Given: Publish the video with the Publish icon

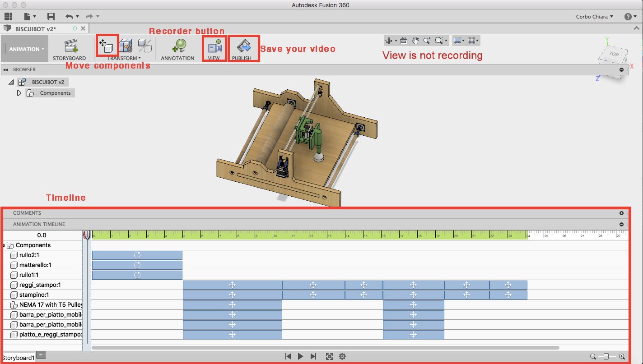Looking at the screenshot, I should tap(243, 46).
